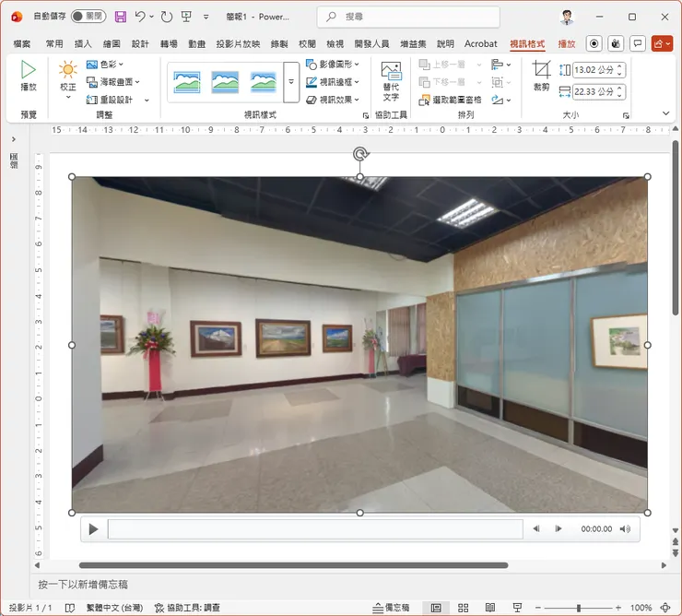682x616 pixels.
Task: Click the 選取範圍窗格 button
Action: pos(450,100)
